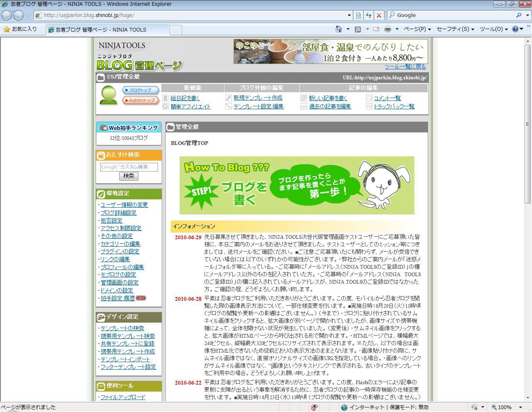Click the Compatibility View icon in address bar

358,15
